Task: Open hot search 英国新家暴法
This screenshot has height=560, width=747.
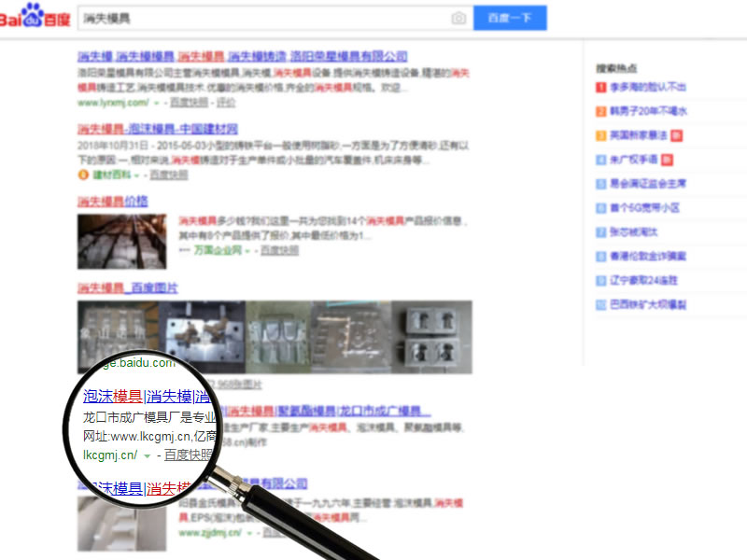Action: click(639, 135)
